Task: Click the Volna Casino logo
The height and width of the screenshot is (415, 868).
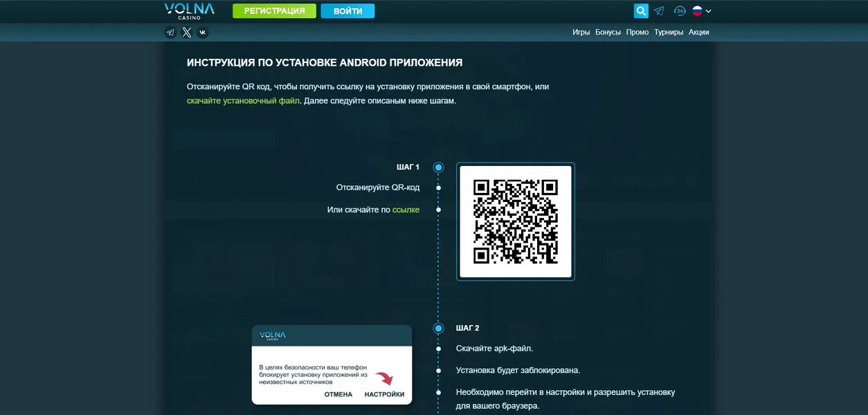Action: click(189, 10)
